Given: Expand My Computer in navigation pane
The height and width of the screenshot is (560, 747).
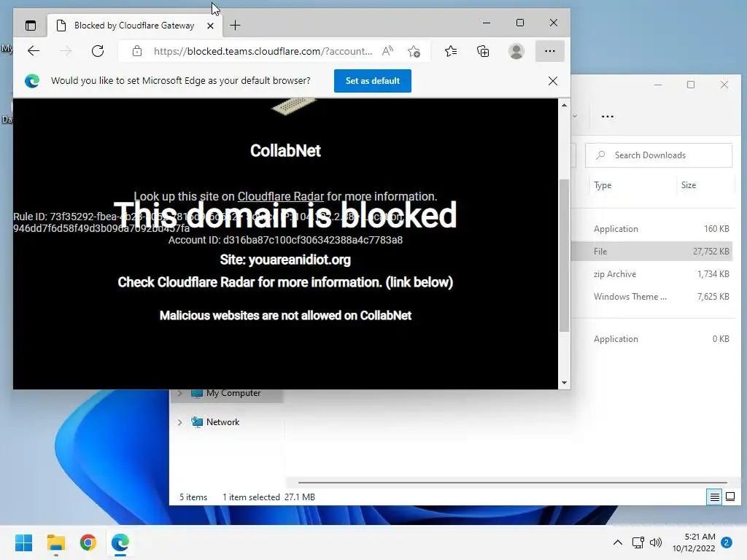Looking at the screenshot, I should [179, 393].
